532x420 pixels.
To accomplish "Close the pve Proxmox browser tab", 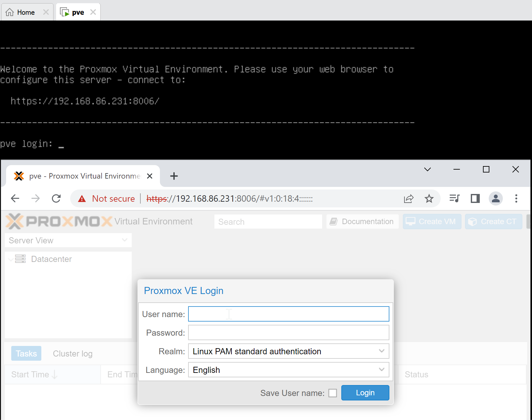I will [x=149, y=176].
